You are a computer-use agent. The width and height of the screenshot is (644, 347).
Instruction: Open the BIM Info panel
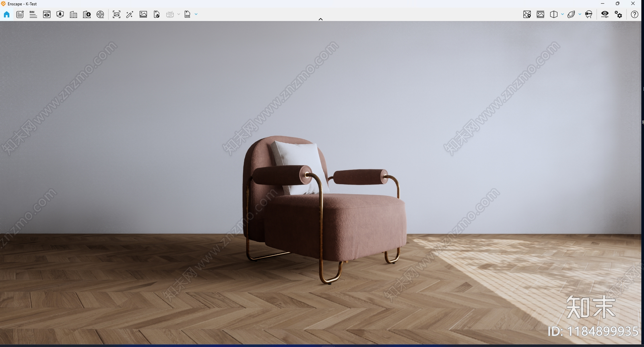point(33,14)
